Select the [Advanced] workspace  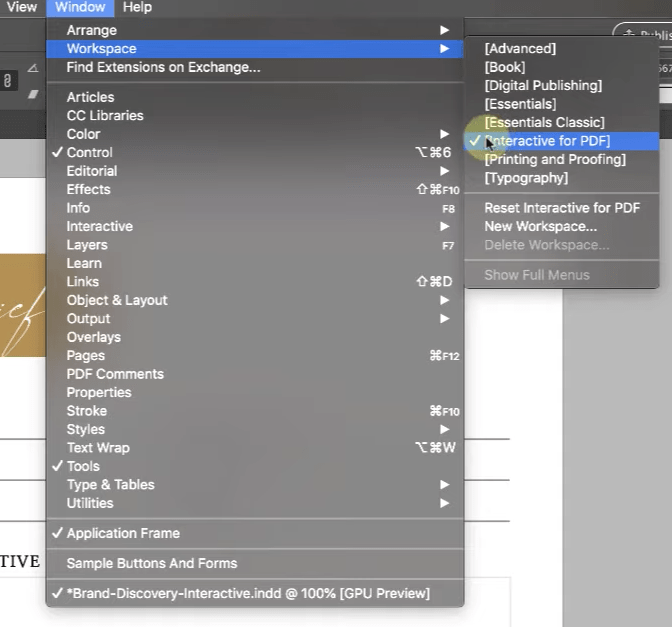coord(562,49)
